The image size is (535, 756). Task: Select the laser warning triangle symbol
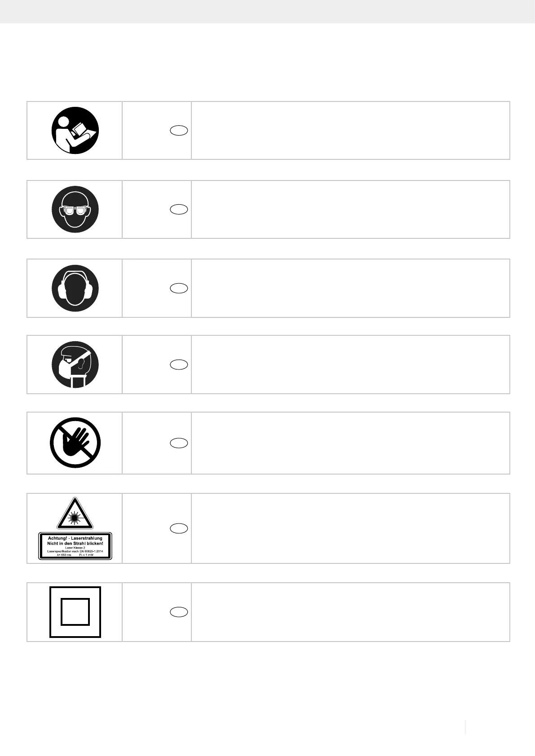[75, 514]
